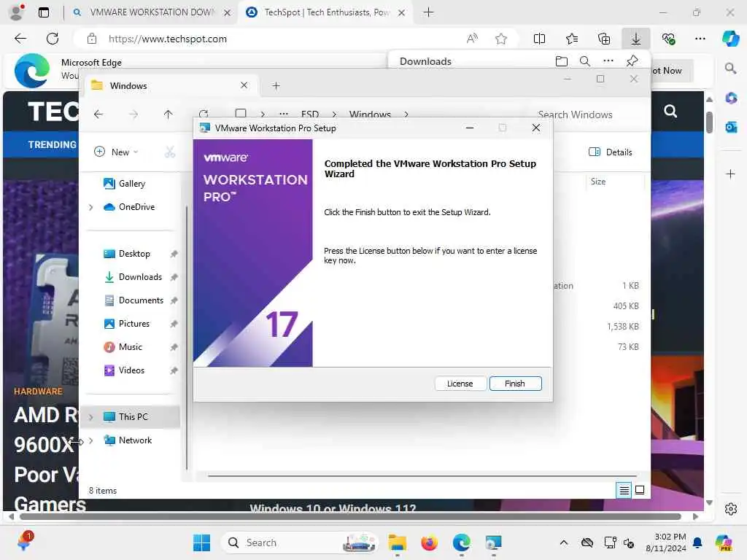Open a new Edge tab
This screenshot has height=560, width=747.
click(428, 12)
